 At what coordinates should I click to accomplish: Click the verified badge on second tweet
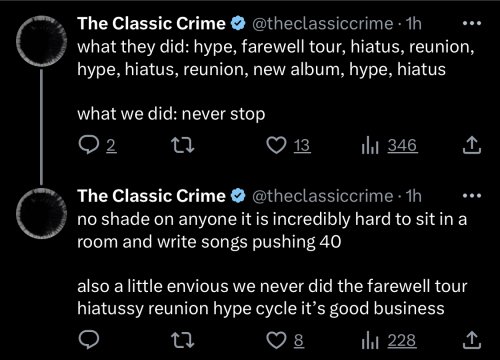238,196
